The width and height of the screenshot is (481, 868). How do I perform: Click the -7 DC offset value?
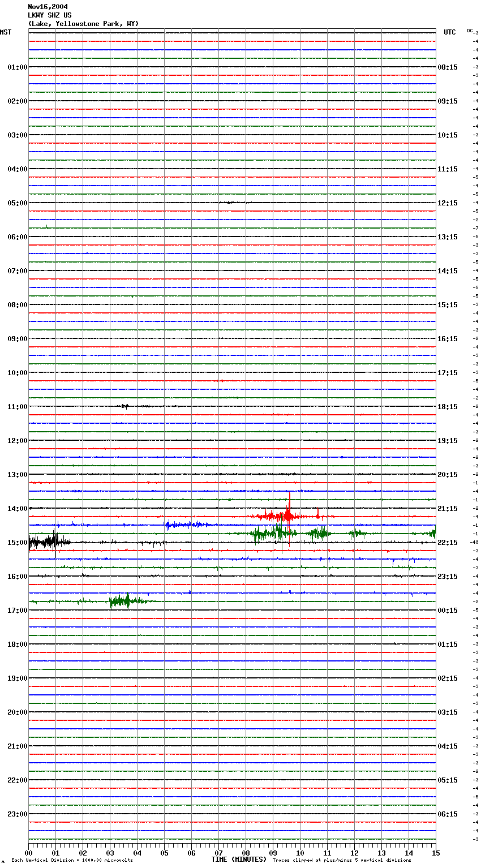pos(476,228)
